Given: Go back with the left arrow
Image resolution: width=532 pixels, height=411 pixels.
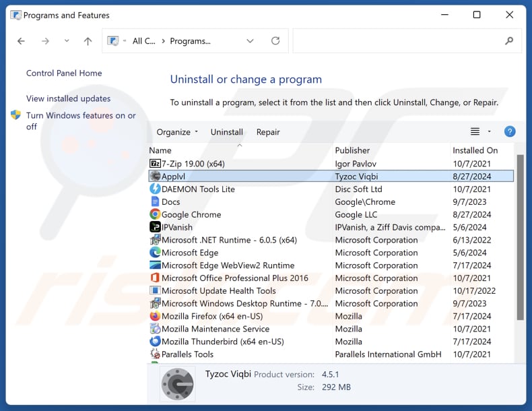Looking at the screenshot, I should [x=21, y=41].
